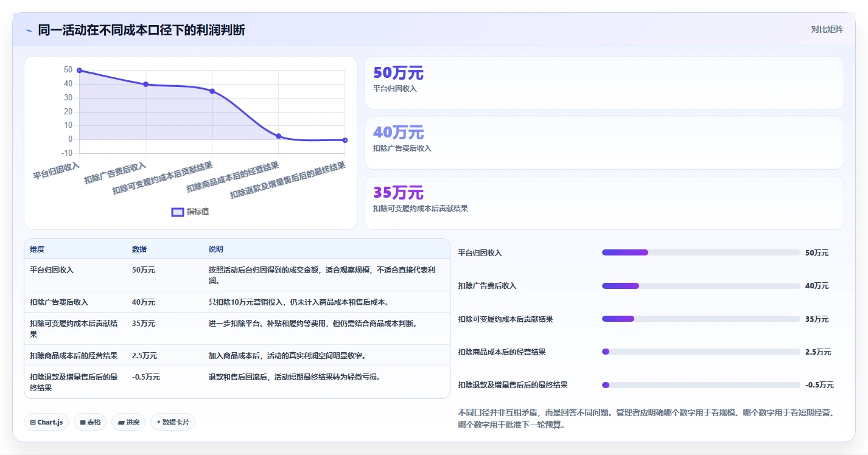
Task: Click the page title 同一活动在不同成本口径下的利润判断
Action: [141, 30]
